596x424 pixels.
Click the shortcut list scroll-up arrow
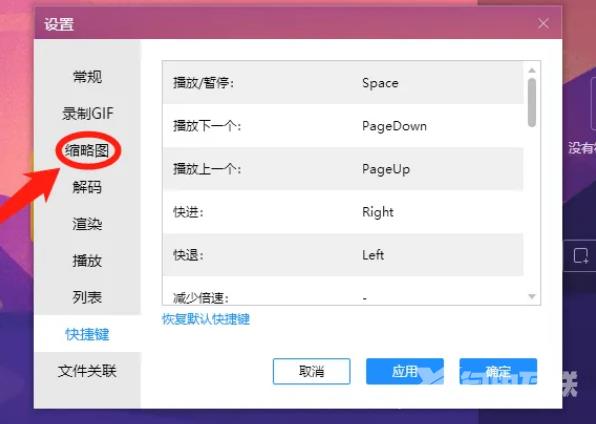[x=532, y=70]
